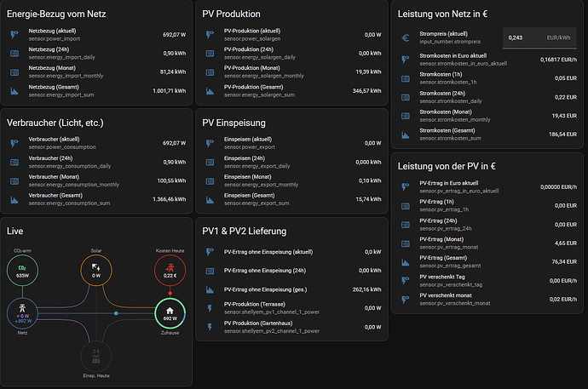
Task: Open the Zuhause house circle
Action: [x=170, y=313]
